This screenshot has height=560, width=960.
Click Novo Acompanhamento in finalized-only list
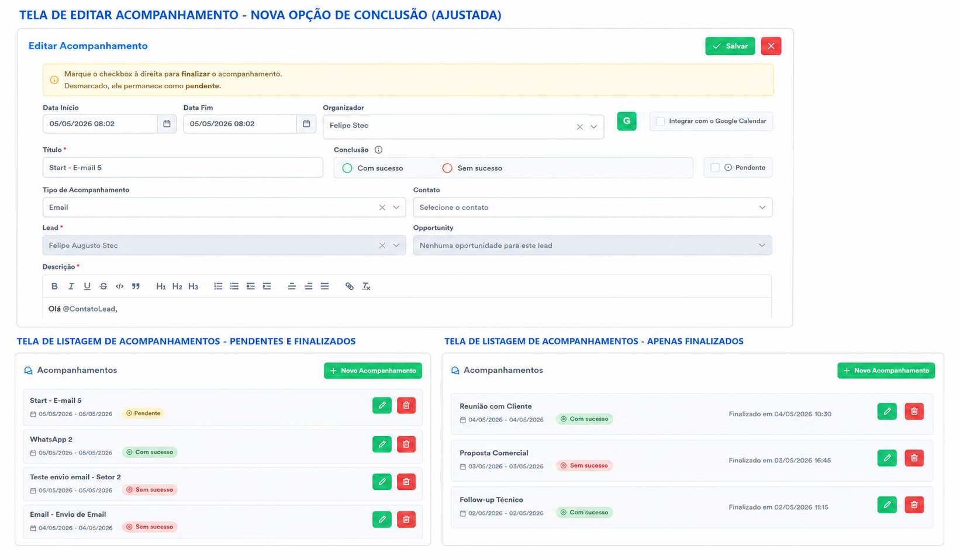886,371
